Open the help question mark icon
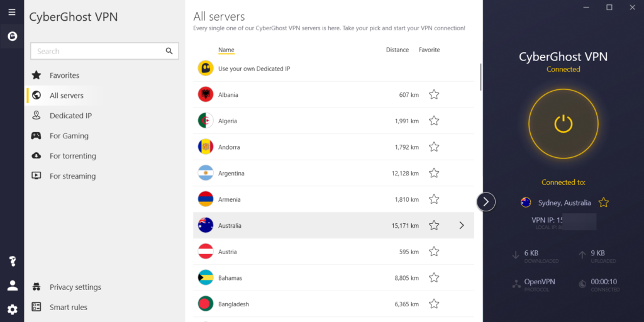Screen dimensions: 644x322 point(12,261)
